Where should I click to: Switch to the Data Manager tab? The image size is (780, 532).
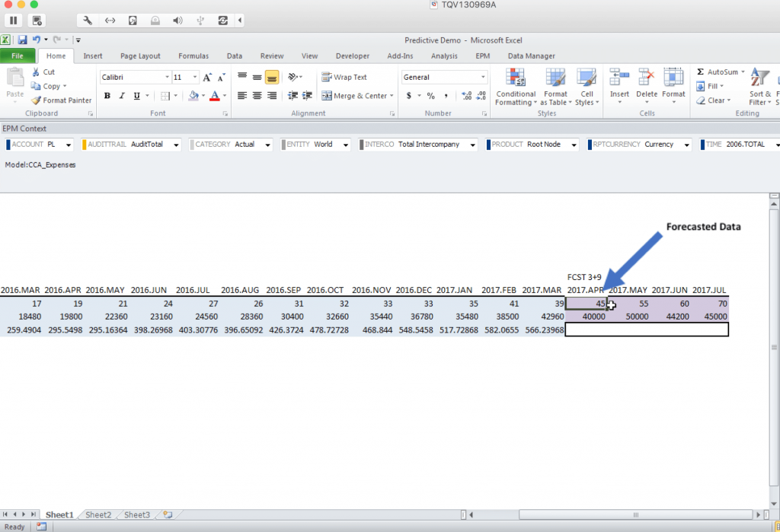tap(531, 56)
